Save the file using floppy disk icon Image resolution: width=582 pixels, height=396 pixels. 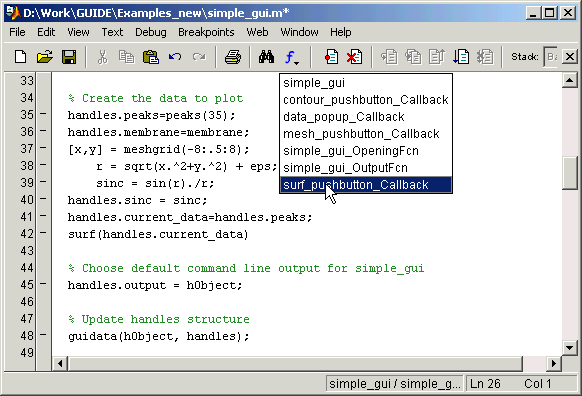coord(69,57)
